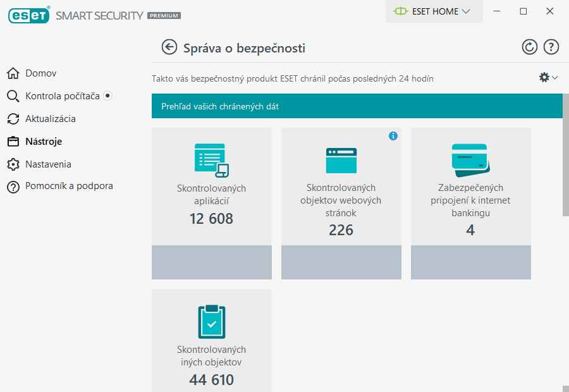Click the internet banking card icon
This screenshot has height=392, width=569.
(470, 161)
